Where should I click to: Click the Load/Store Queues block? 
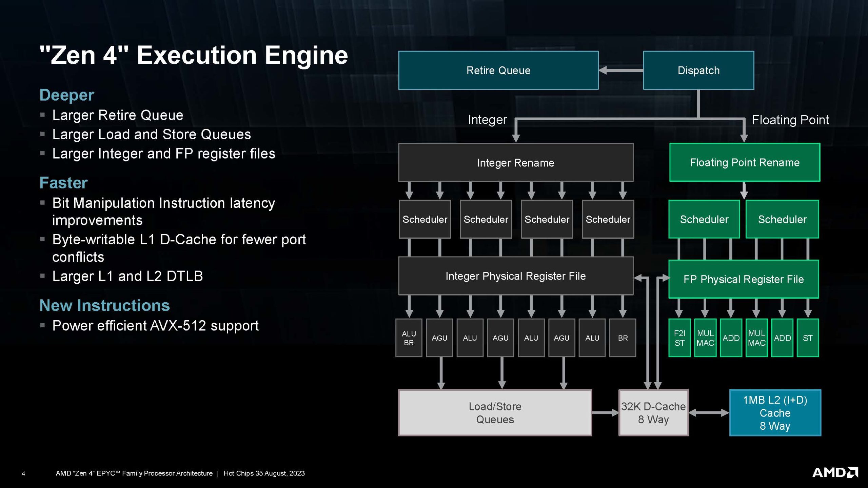(x=495, y=412)
